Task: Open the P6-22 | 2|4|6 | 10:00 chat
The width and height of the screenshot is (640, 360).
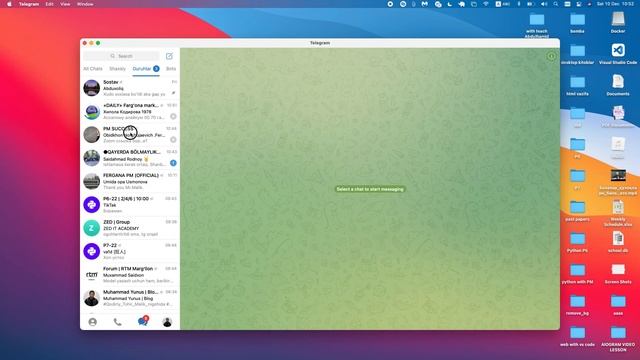Action: click(x=130, y=204)
